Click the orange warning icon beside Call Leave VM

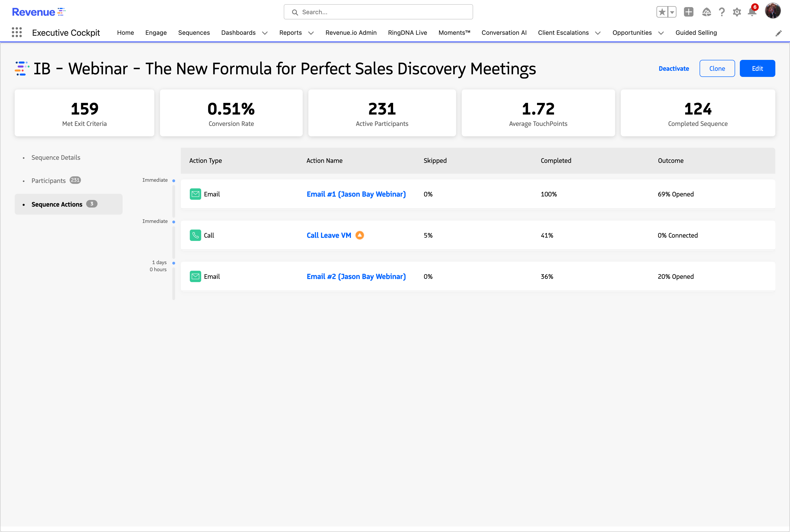359,235
